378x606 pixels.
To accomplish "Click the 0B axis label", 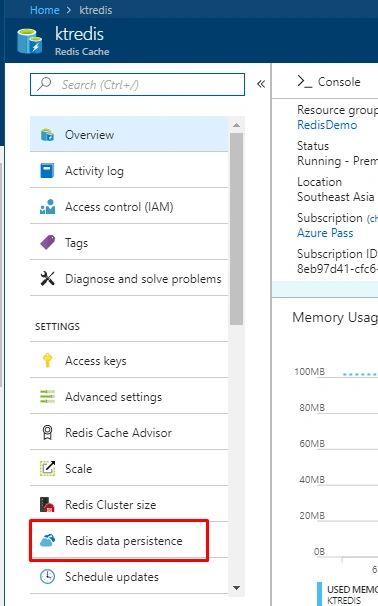I will pos(319,552).
